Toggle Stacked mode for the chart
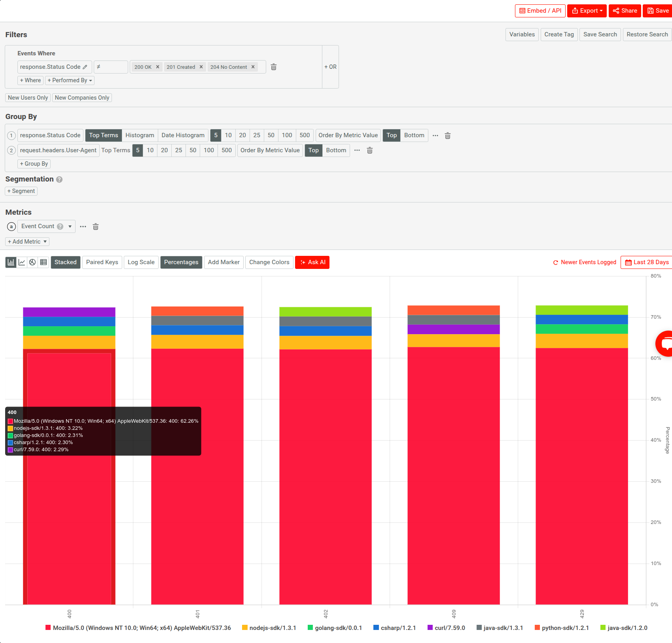This screenshot has height=643, width=672. [65, 262]
